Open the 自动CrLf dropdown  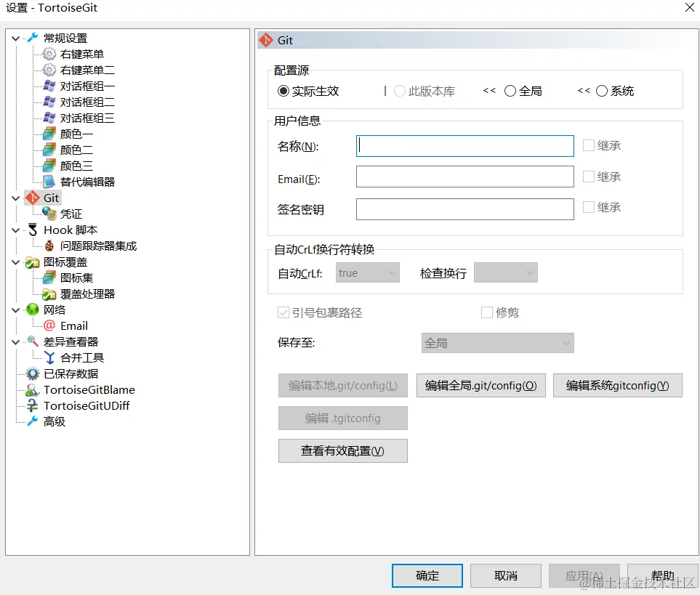[x=367, y=272]
